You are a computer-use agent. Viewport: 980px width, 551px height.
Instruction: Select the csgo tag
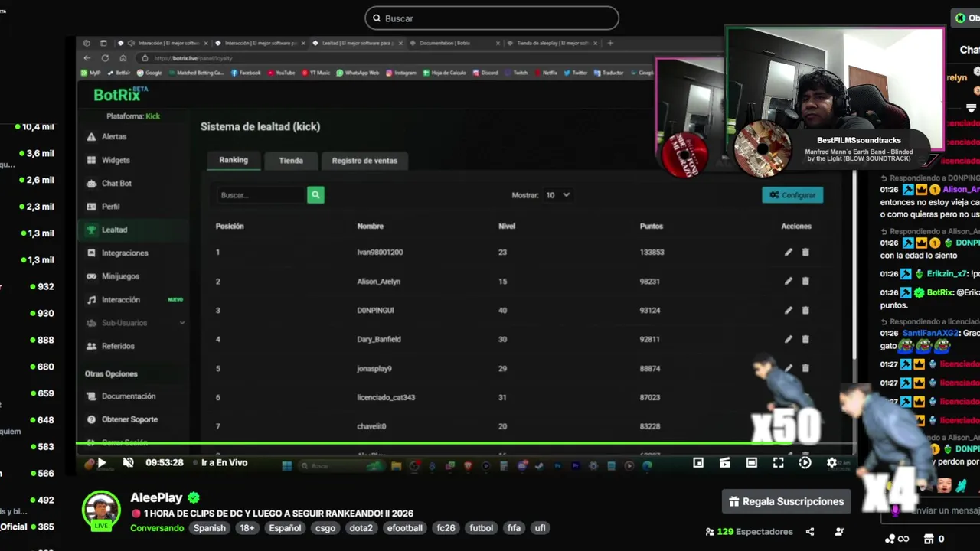325,528
